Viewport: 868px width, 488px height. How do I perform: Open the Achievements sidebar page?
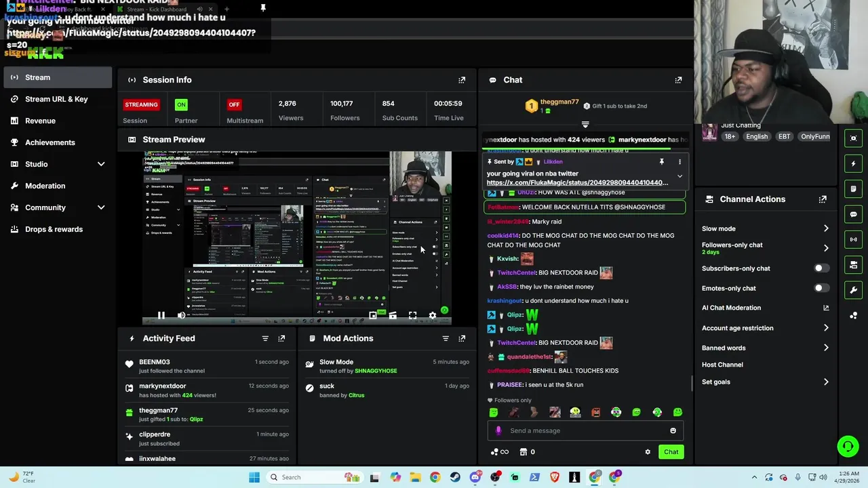[x=58, y=142]
